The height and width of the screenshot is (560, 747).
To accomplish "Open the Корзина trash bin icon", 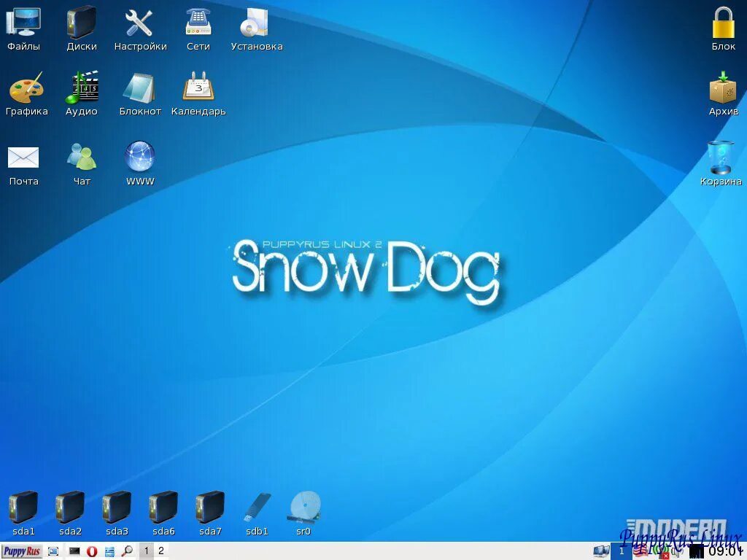I will pos(721,163).
